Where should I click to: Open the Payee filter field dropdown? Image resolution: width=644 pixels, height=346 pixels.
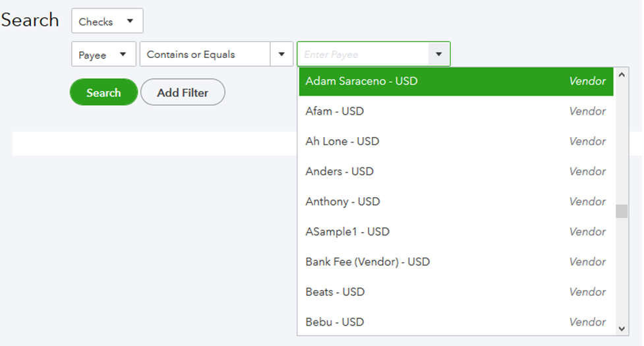[103, 54]
